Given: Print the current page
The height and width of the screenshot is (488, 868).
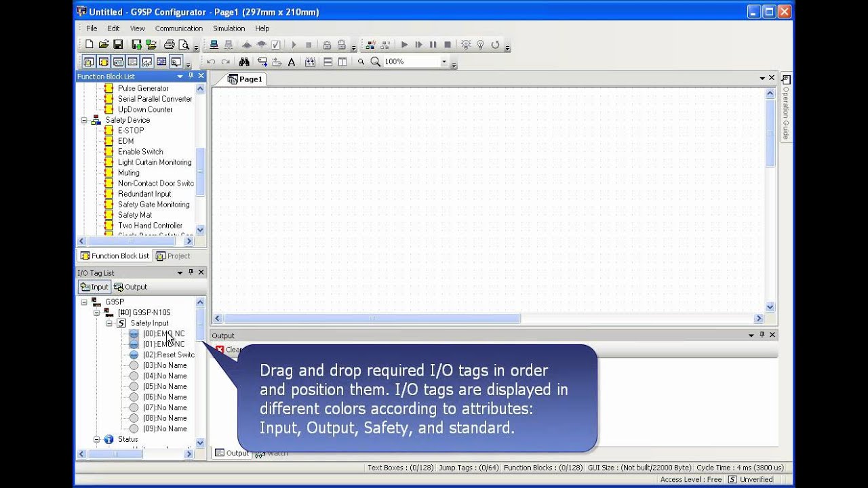Looking at the screenshot, I should coord(170,45).
